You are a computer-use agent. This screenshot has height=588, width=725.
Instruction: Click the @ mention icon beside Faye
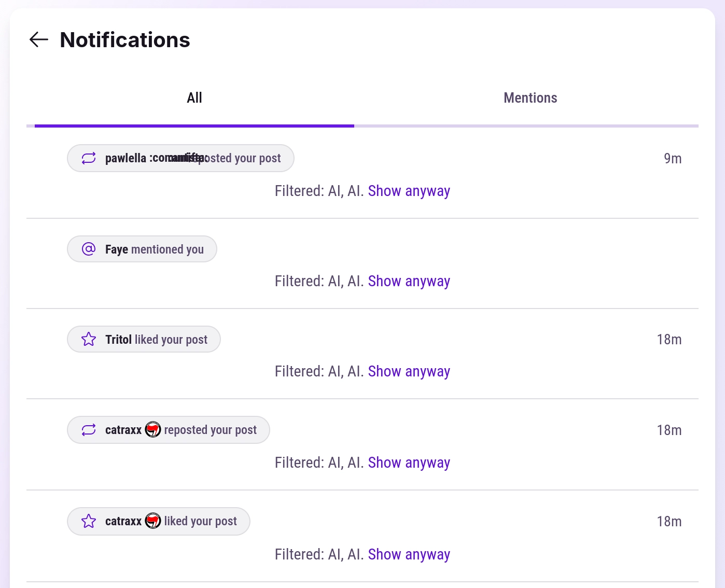pyautogui.click(x=88, y=249)
